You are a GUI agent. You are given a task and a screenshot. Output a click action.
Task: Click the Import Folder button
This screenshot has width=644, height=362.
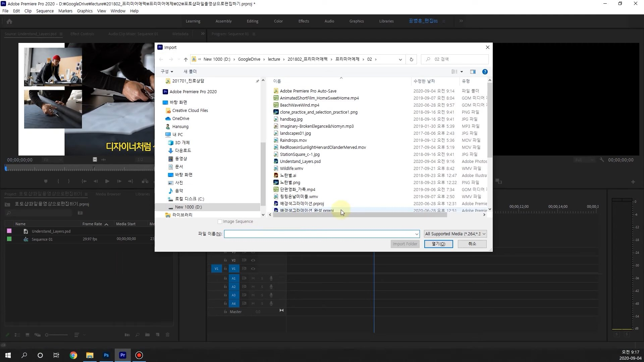tap(405, 244)
